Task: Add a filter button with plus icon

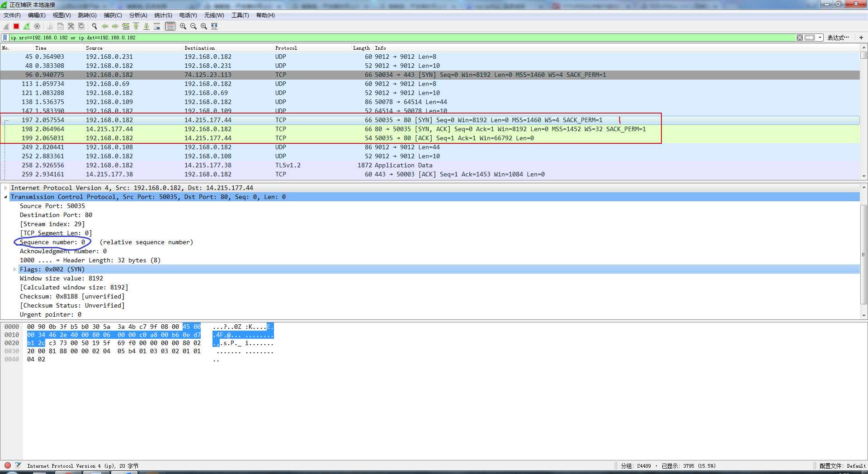Action: tap(861, 38)
